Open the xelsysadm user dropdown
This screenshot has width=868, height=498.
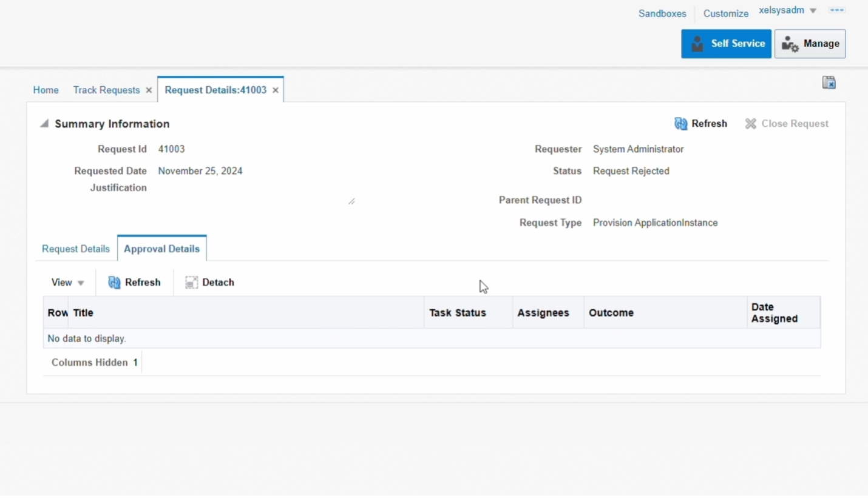point(787,10)
